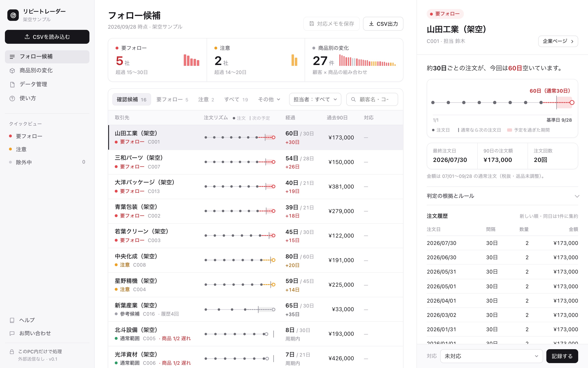Select the 星野精機（架空） row
Screen dimensions: 588x368
click(256, 285)
